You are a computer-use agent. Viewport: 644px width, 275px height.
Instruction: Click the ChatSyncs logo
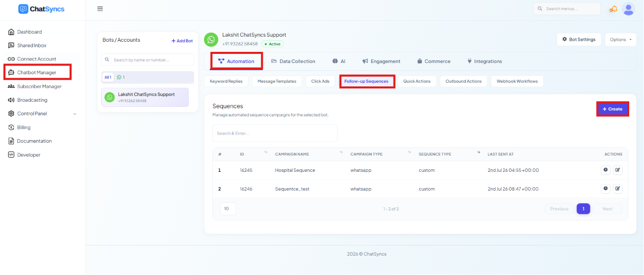(41, 9)
